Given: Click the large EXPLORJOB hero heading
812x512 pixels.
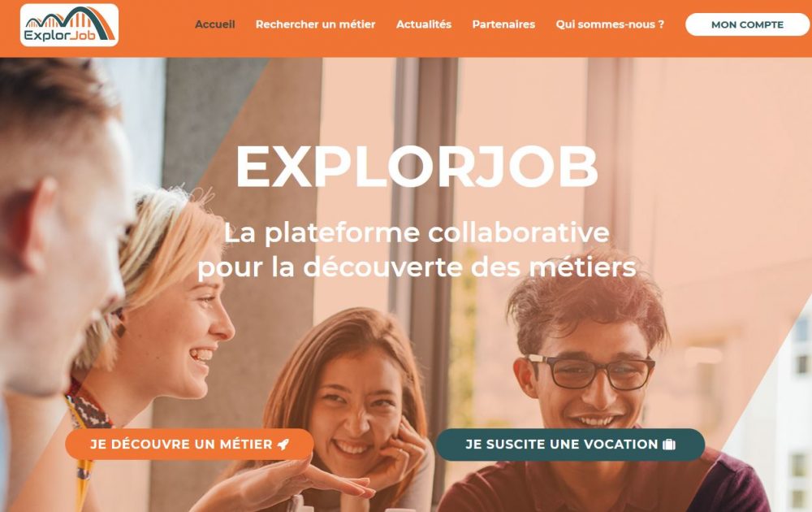Looking at the screenshot, I should [x=417, y=167].
